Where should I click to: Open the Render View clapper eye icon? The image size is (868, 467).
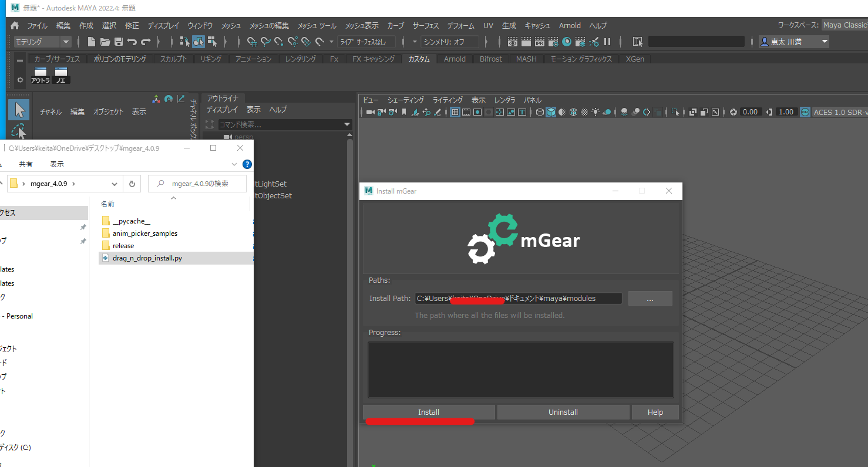(x=512, y=42)
